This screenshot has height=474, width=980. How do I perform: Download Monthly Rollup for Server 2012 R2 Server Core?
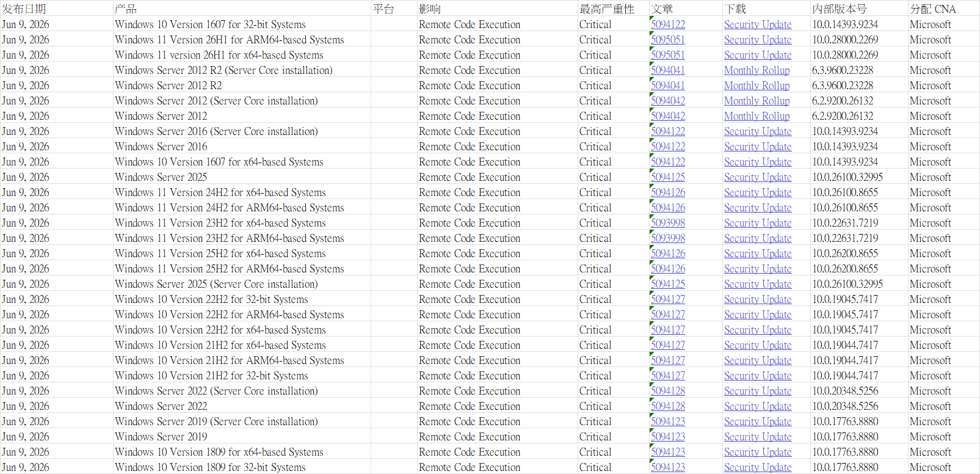click(757, 70)
